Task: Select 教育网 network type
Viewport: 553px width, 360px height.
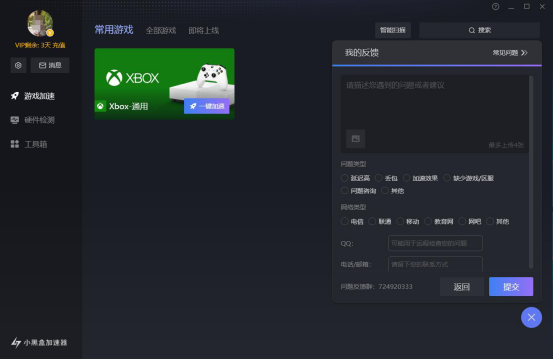Action: [428, 221]
